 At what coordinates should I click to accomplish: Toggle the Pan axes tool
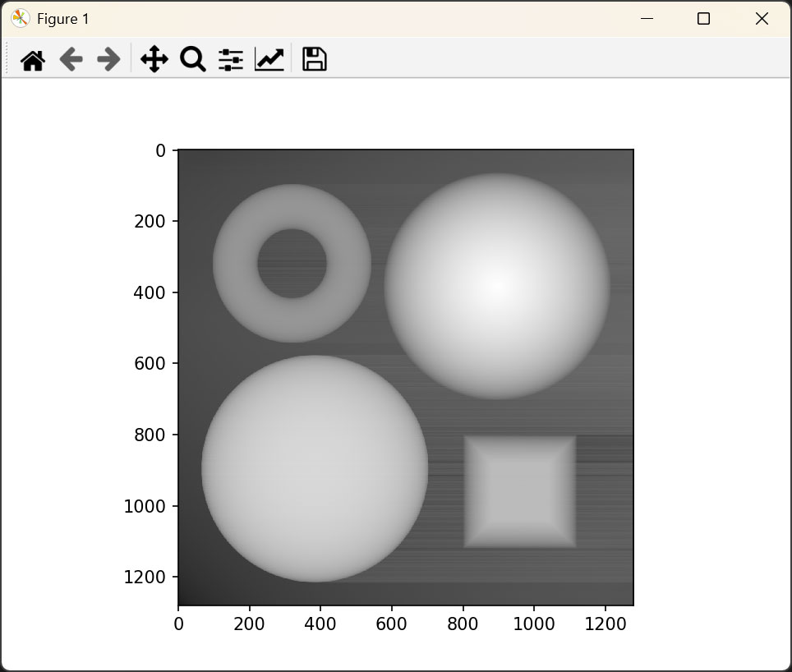point(154,60)
